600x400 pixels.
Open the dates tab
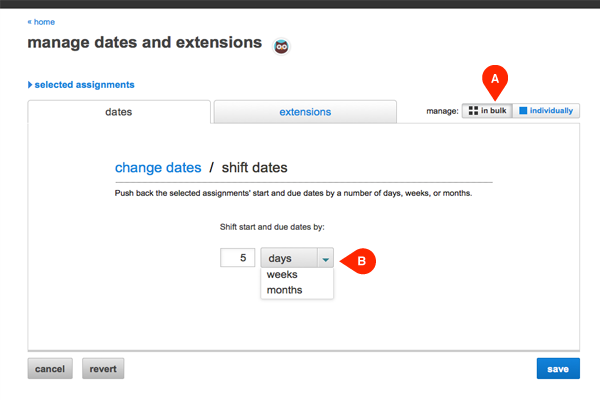[118, 112]
